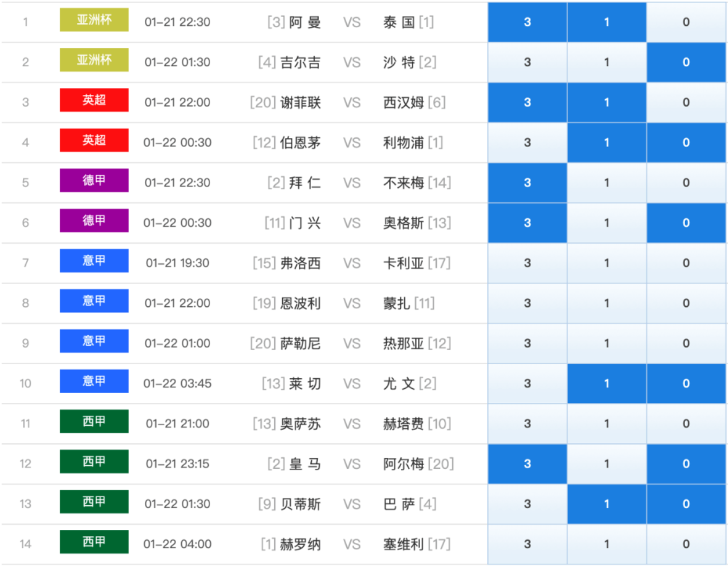Viewport: 728px width, 568px height.
Task: Pick the 0 option for 萨勒尼 vs 热那亚
Action: (686, 344)
